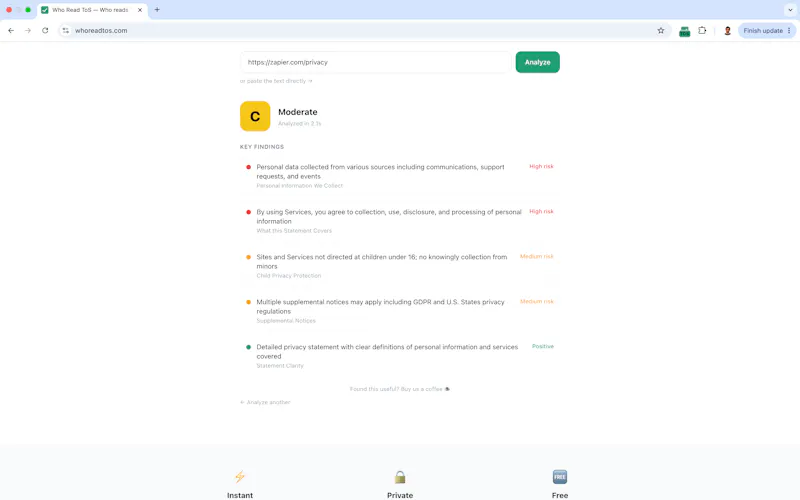Select Detailed privacy statement finding text

click(387, 352)
